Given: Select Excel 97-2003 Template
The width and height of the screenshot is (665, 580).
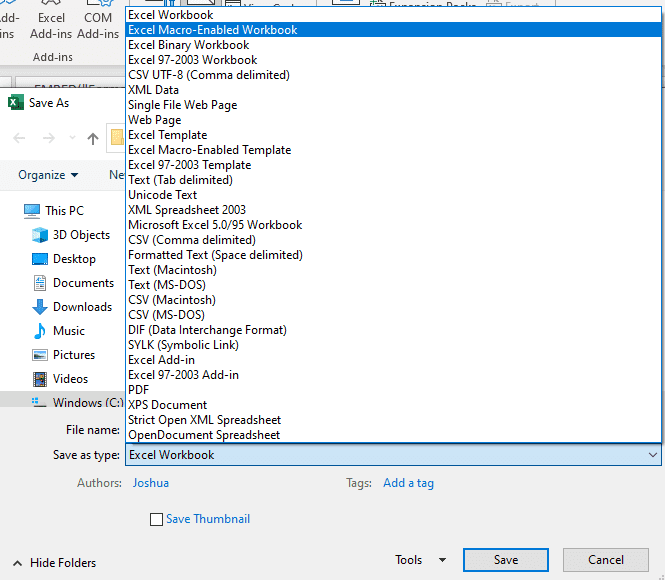Looking at the screenshot, I should click(394, 165).
